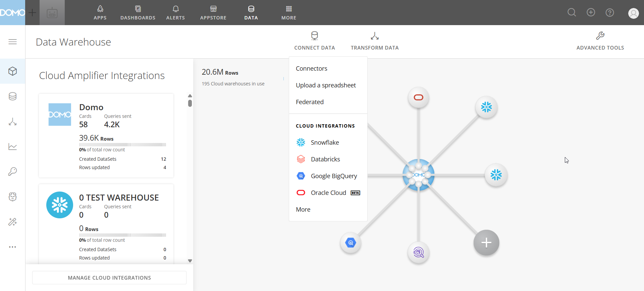Image resolution: width=644 pixels, height=291 pixels.
Task: Click the Oracle node in the diagram
Action: point(418,97)
